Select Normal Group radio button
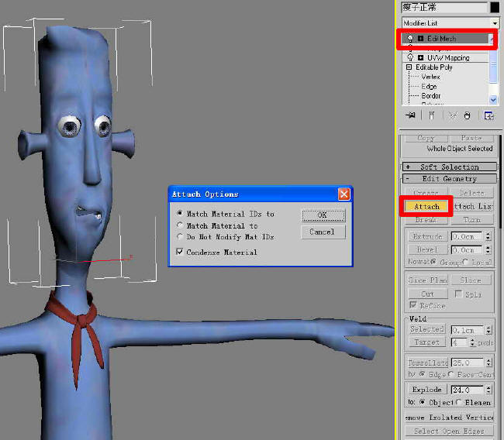Screen dimensions: 504x440 click(x=434, y=262)
